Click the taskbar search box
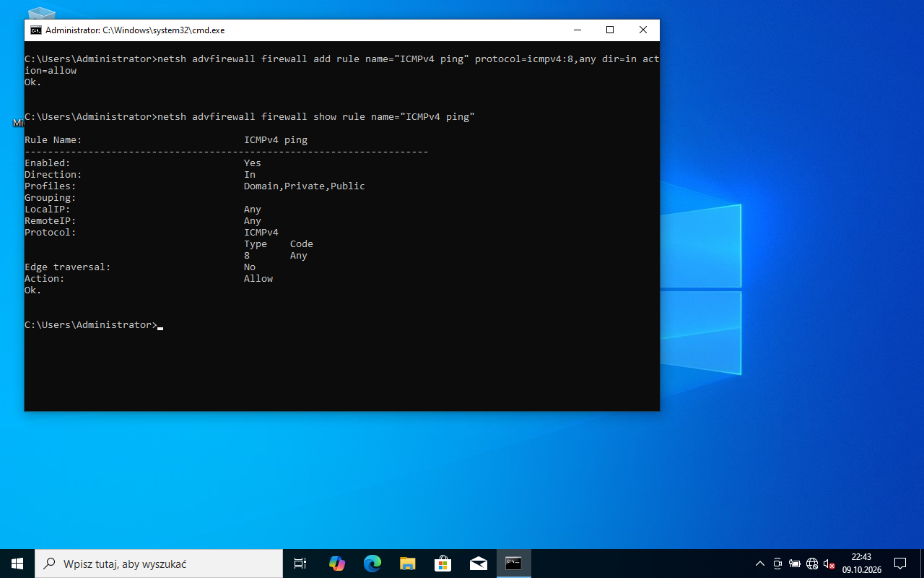924x578 pixels. coord(159,564)
